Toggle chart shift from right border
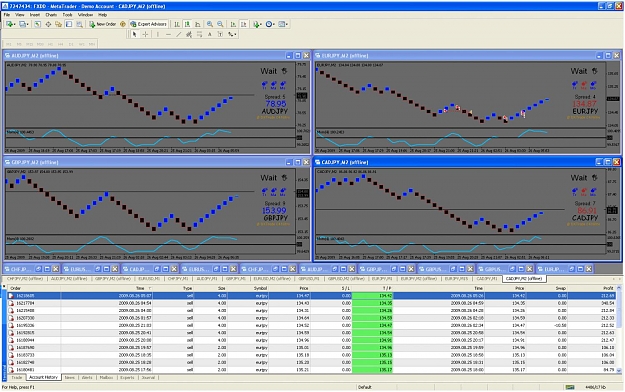 (x=244, y=24)
